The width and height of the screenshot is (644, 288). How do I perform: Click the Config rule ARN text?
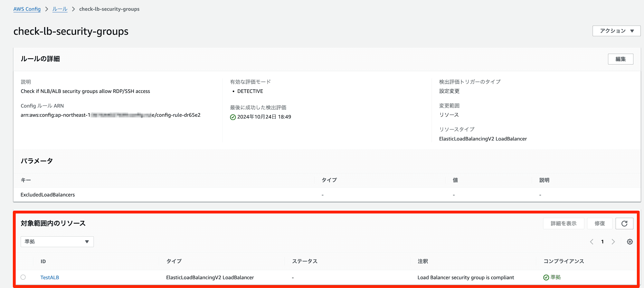coord(110,115)
